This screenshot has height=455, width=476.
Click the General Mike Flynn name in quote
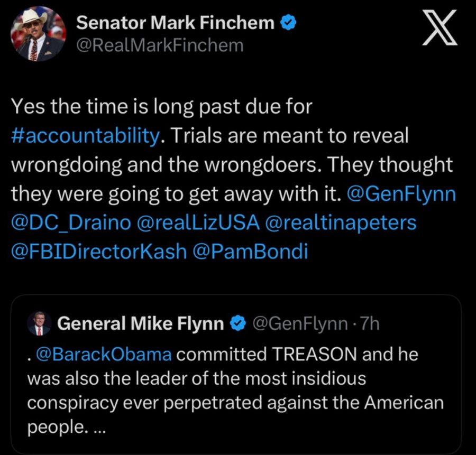tap(140, 323)
